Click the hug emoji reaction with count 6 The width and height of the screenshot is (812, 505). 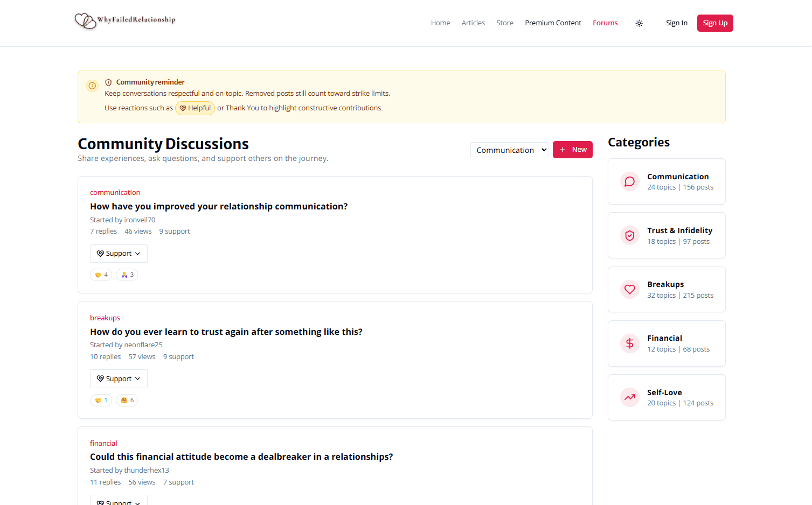pyautogui.click(x=127, y=400)
